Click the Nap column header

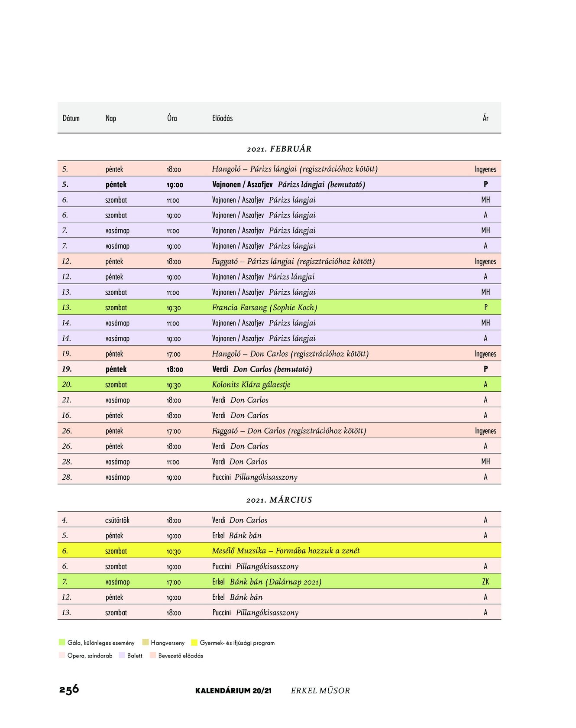[111, 118]
